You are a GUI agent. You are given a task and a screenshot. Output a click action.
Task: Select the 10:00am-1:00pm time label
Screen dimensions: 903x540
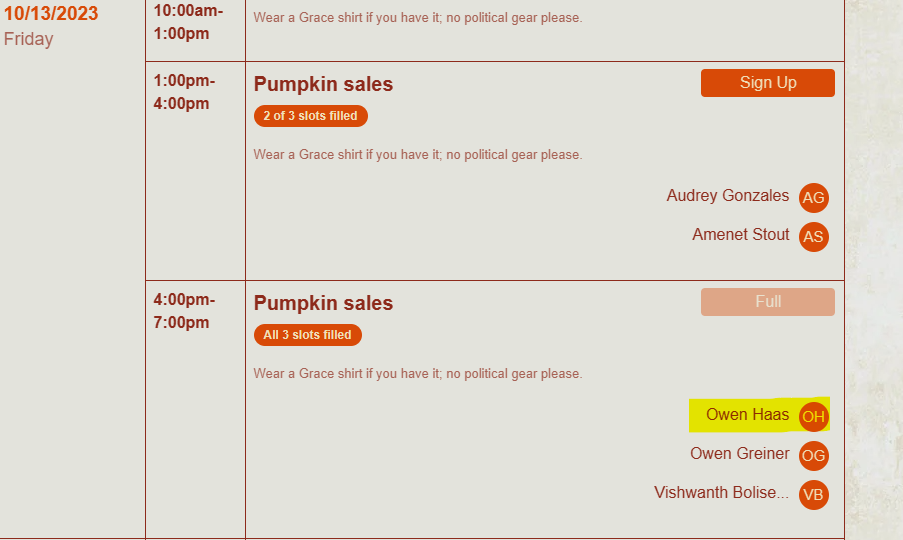188,20
